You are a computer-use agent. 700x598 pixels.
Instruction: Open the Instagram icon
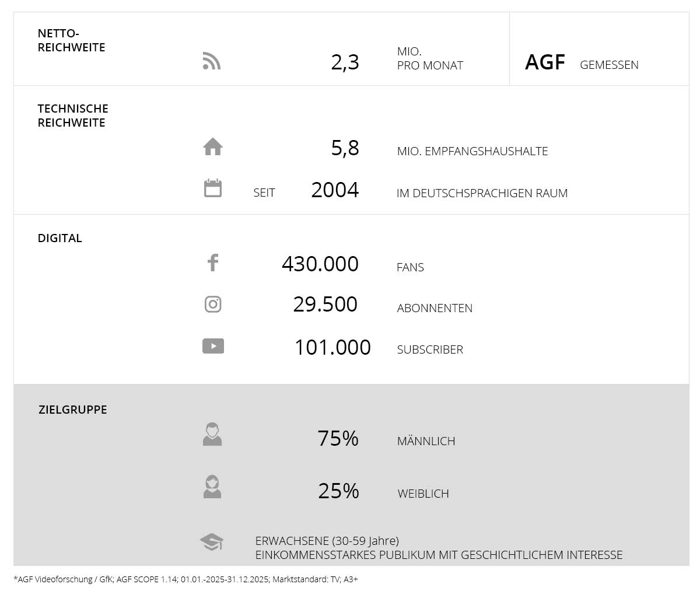[x=213, y=304]
